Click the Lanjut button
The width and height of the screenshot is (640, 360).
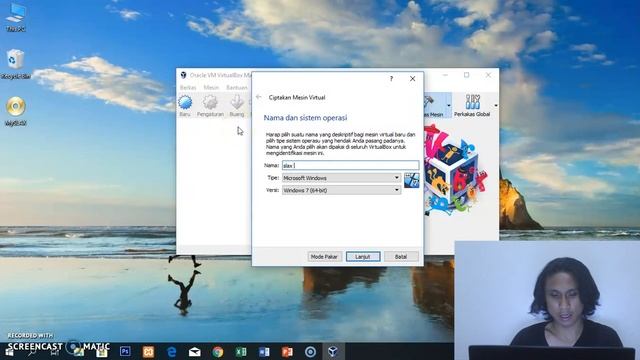[363, 257]
